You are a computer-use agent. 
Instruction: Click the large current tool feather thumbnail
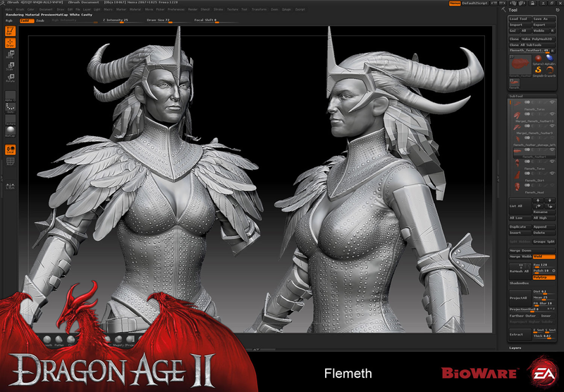click(x=520, y=66)
